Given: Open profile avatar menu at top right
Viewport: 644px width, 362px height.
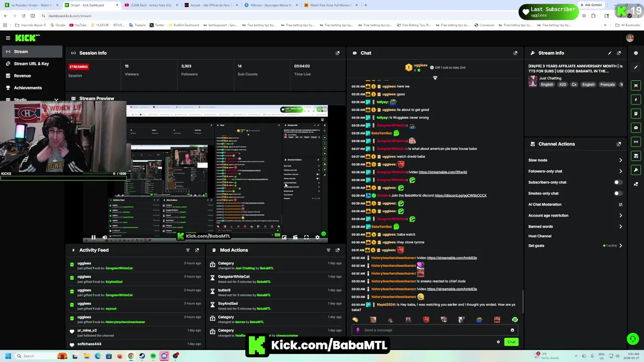Looking at the screenshot, I should [x=630, y=38].
